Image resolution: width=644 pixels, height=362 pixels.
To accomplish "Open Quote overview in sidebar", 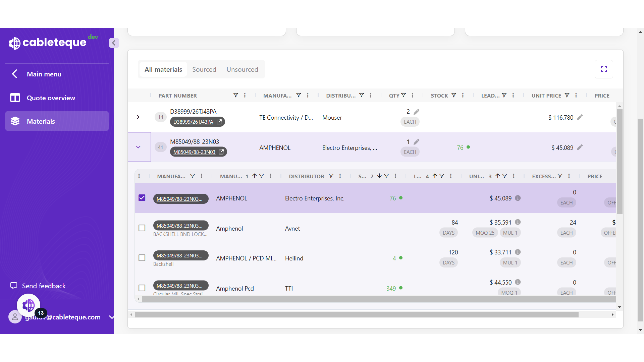I will 51,98.
